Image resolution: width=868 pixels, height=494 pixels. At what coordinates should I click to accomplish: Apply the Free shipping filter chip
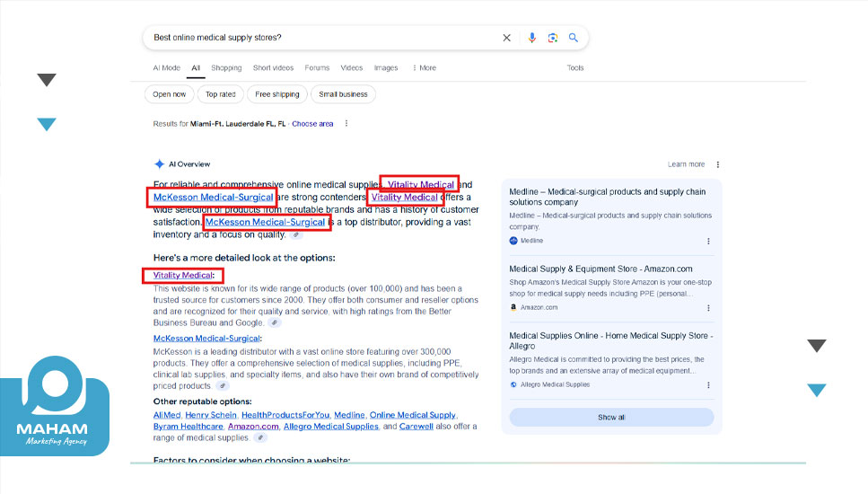click(x=277, y=94)
